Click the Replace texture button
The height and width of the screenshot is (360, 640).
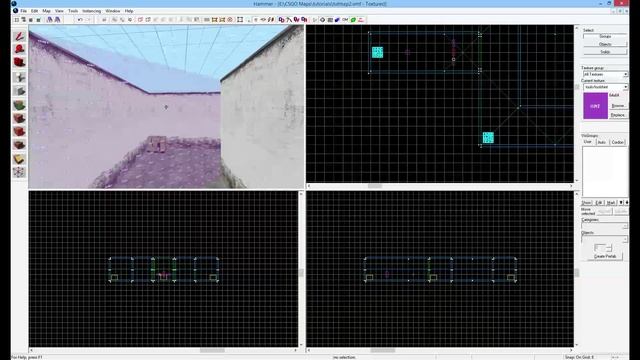point(618,115)
